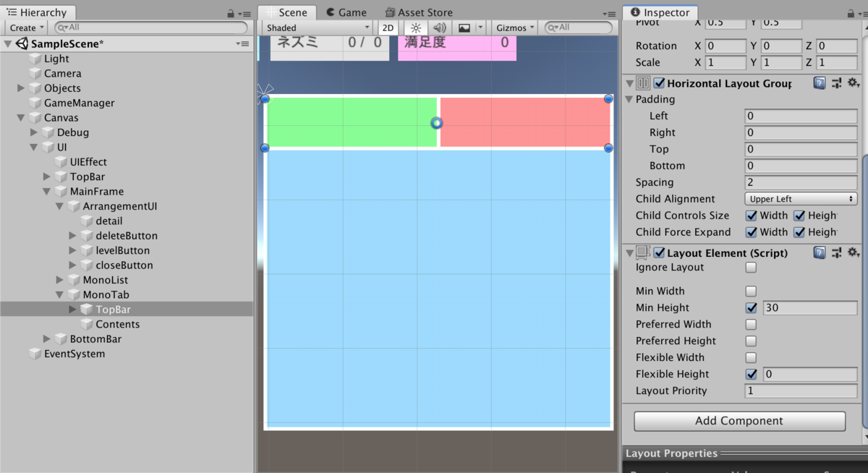The width and height of the screenshot is (868, 473).
Task: Uncheck Flexible Height checkbox
Action: [751, 374]
